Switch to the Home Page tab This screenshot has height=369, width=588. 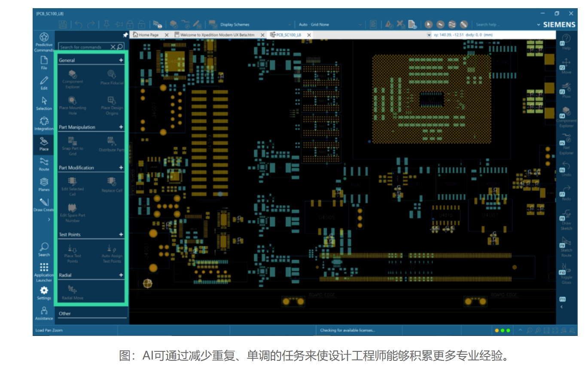point(146,35)
